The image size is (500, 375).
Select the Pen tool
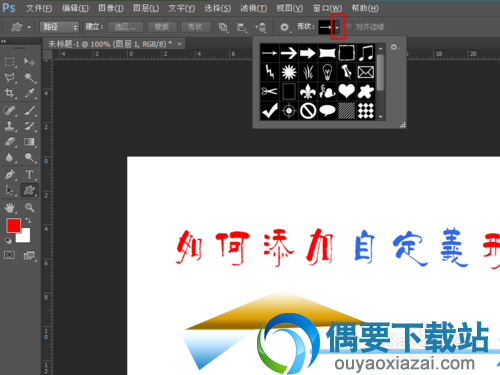pyautogui.click(x=9, y=174)
